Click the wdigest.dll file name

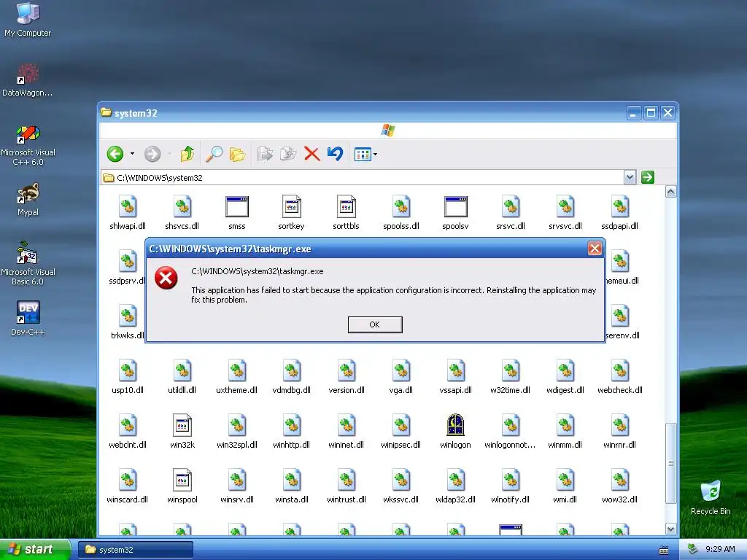(565, 390)
